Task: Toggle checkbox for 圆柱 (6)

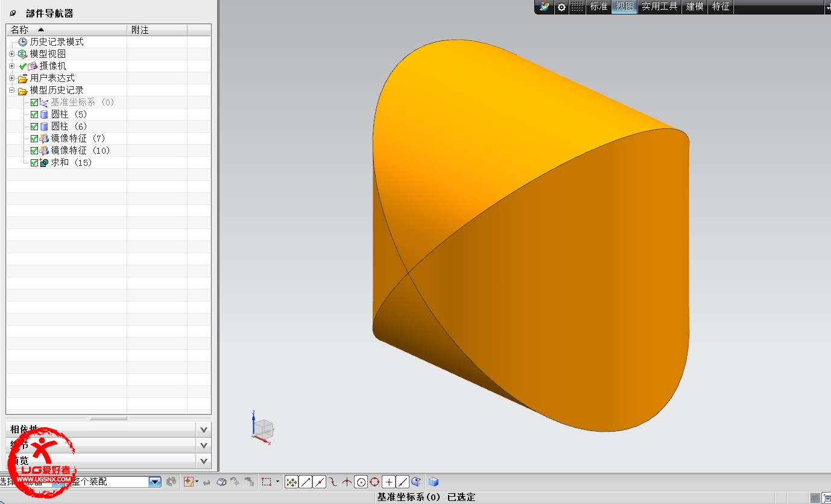Action: tap(34, 127)
